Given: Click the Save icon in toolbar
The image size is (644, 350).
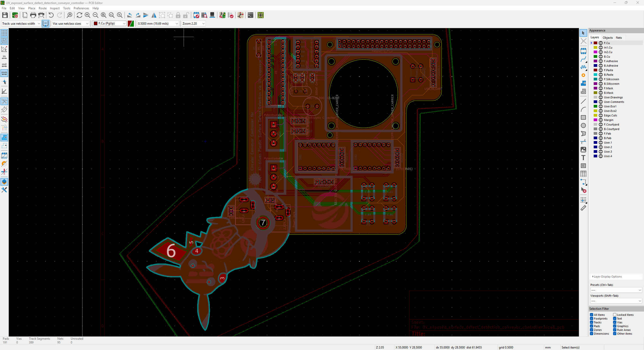Looking at the screenshot, I should pyautogui.click(x=5, y=15).
